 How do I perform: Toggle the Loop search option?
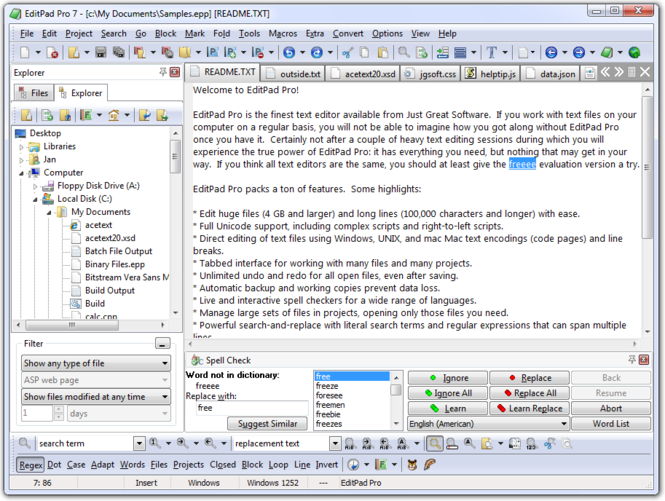[278, 465]
